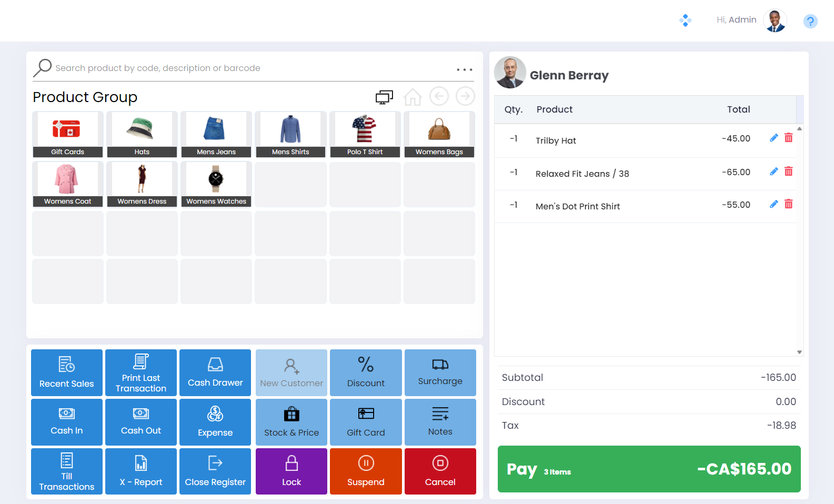Screen dimensions: 834x504
Task: Select the Hats product group
Action: point(142,134)
